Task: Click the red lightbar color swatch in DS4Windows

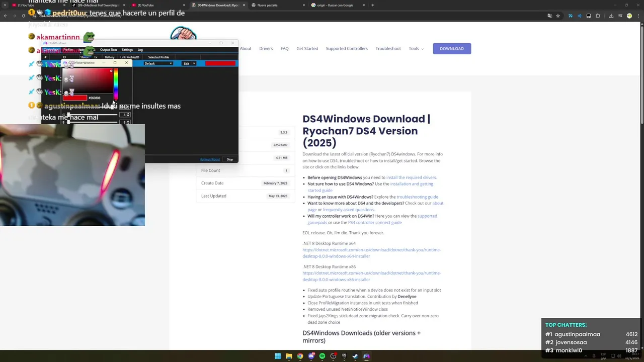Action: point(220,63)
